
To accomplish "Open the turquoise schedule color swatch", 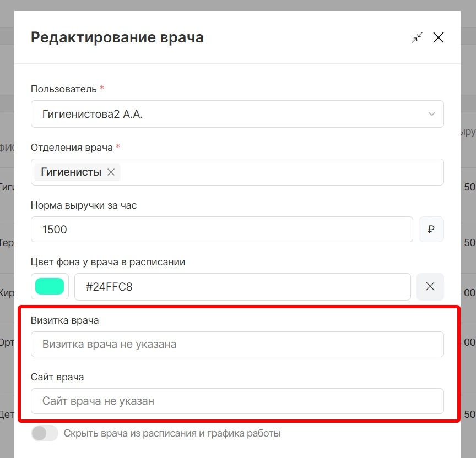I will 50,286.
